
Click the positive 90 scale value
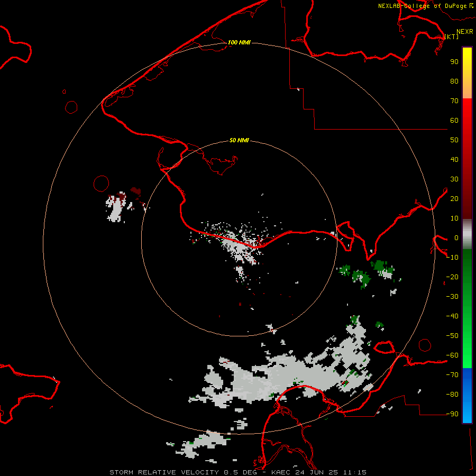pos(454,62)
